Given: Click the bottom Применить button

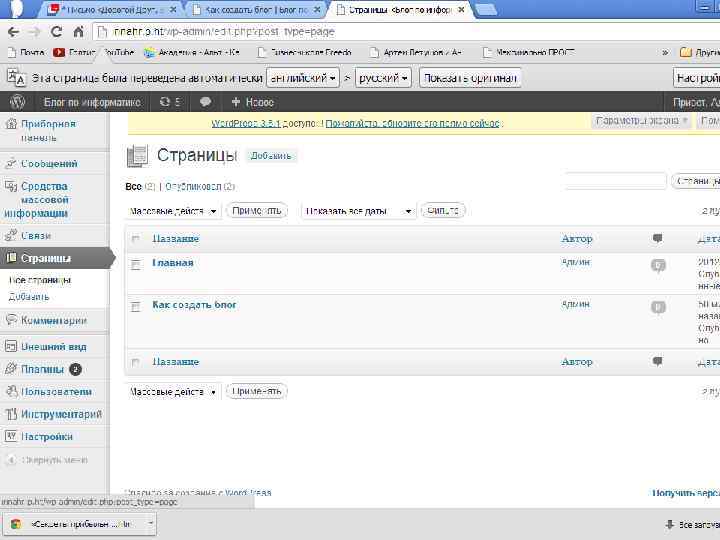Looking at the screenshot, I should click(257, 391).
